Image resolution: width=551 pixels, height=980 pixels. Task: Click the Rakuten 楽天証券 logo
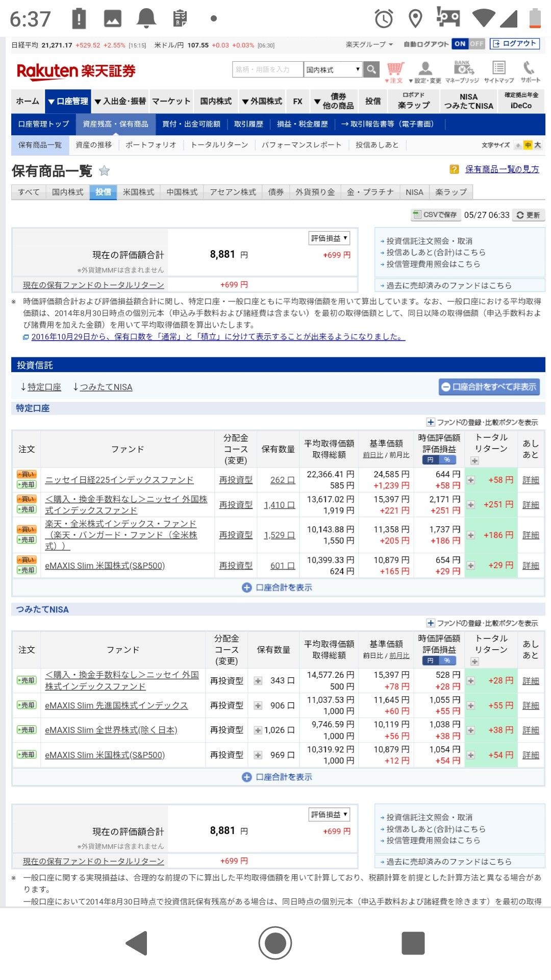[76, 71]
